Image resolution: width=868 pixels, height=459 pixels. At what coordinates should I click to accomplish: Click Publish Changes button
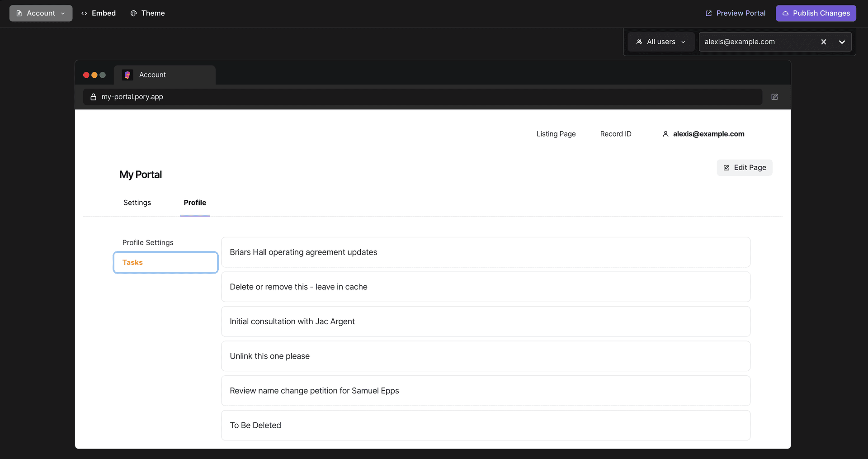tap(816, 13)
